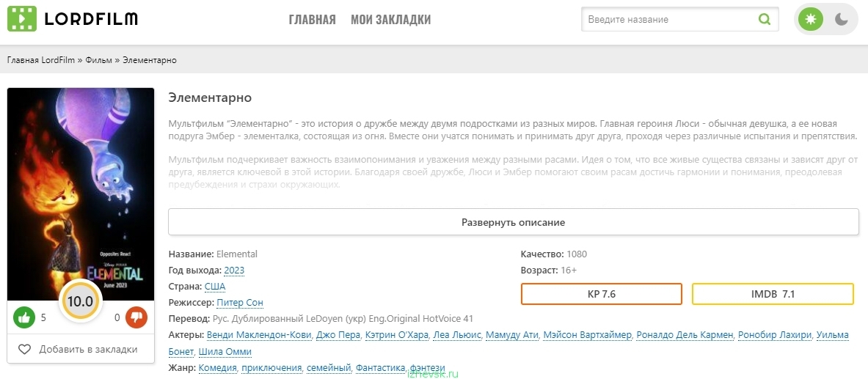Open the приключения genre link
Screen dimensions: 868x379
click(x=271, y=367)
